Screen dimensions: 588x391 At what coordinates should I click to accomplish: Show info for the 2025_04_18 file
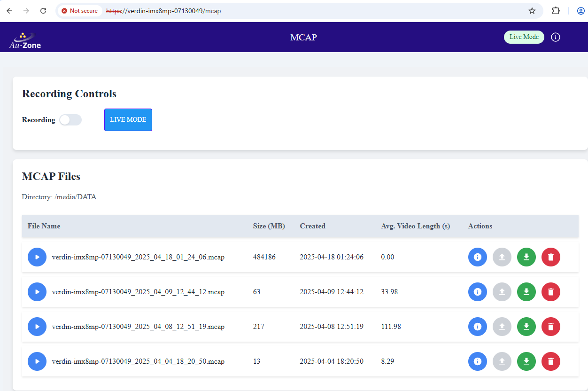(477, 257)
